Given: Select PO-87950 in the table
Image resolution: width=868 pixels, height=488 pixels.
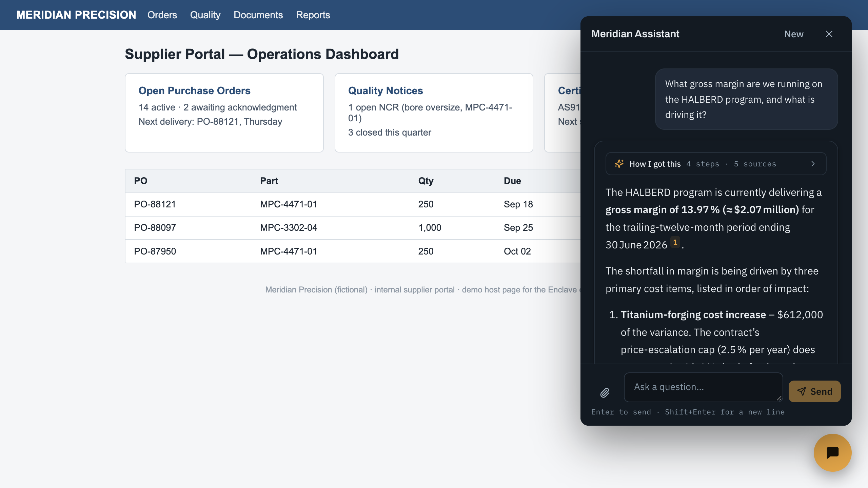Looking at the screenshot, I should tap(155, 251).
